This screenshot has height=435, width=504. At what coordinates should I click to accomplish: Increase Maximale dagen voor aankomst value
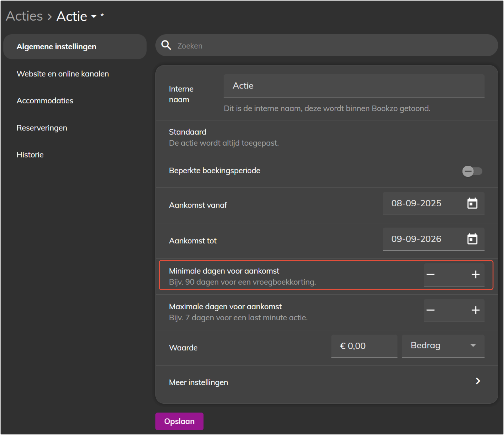[x=475, y=310]
